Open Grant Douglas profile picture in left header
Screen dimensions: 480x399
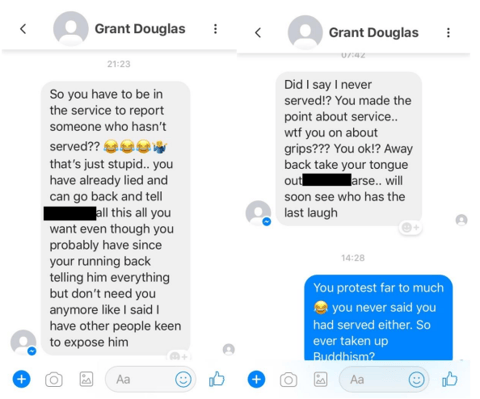pos(71,29)
